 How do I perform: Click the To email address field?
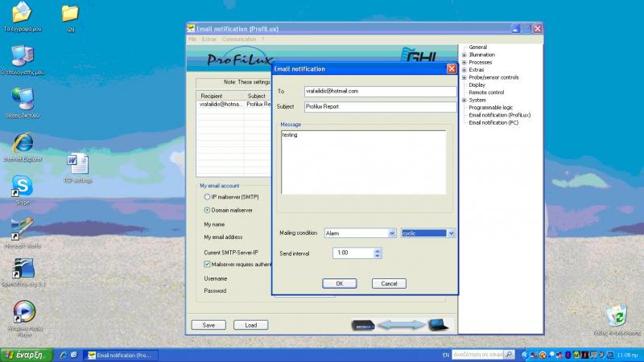point(380,92)
